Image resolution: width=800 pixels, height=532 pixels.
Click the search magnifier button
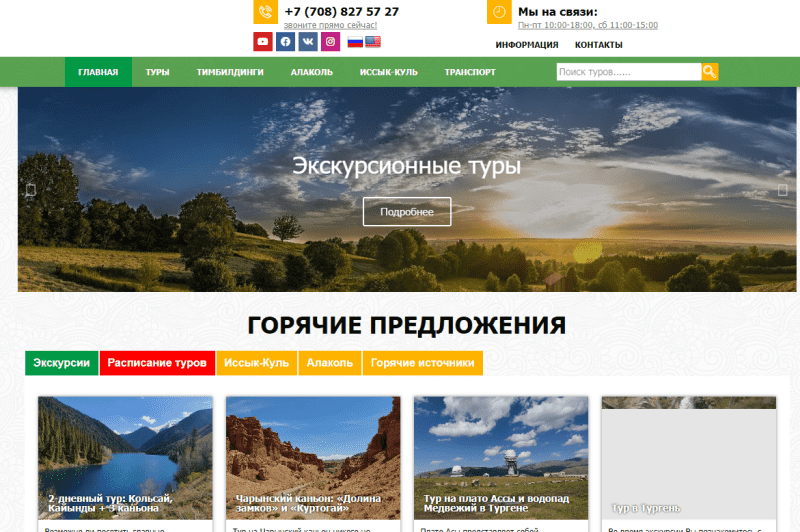tap(710, 72)
